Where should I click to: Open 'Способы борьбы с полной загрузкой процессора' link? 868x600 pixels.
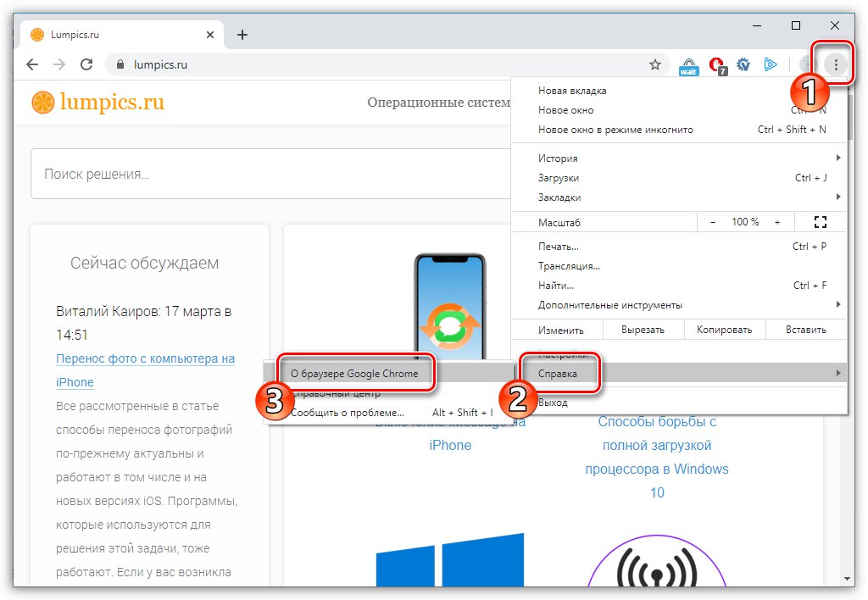point(657,457)
